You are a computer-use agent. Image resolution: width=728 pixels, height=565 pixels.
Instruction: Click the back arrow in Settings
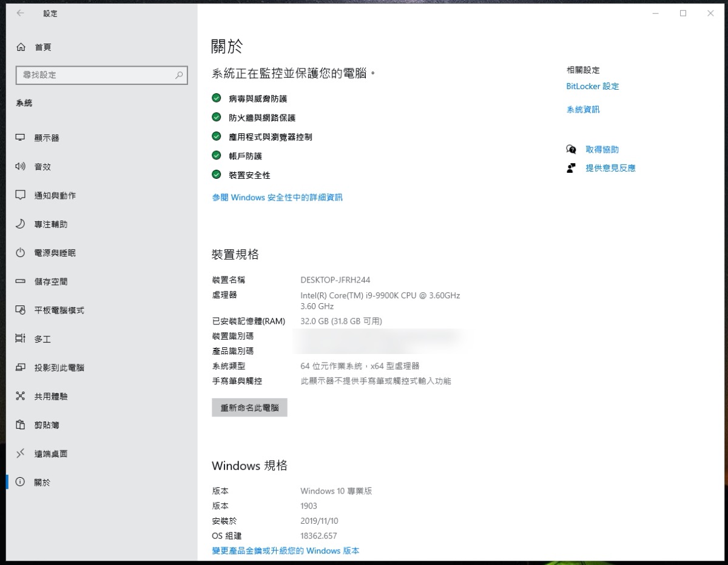[x=21, y=13]
